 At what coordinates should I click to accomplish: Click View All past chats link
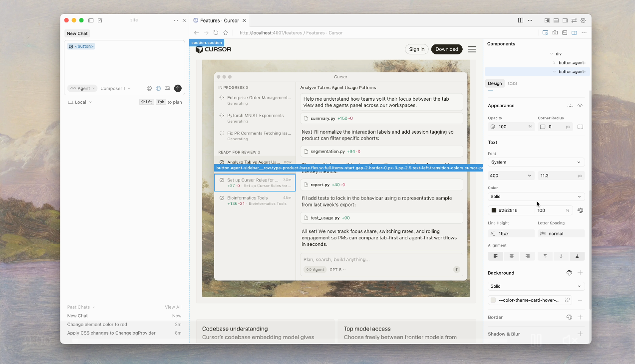pyautogui.click(x=173, y=307)
